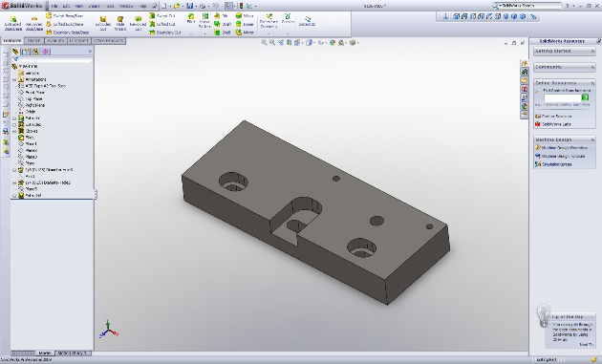Choose the Swept Boss/Base feature
Viewport: 602px width, 364px height.
[x=65, y=15]
